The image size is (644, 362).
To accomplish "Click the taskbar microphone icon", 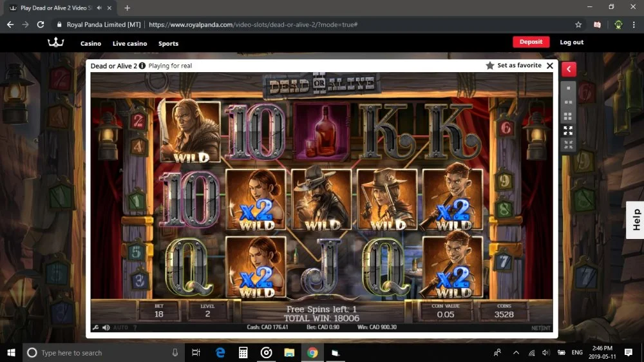I will (x=175, y=352).
